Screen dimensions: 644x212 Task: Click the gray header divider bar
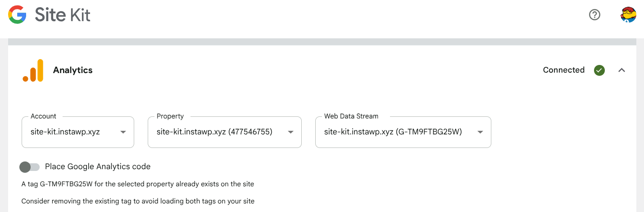point(322,42)
